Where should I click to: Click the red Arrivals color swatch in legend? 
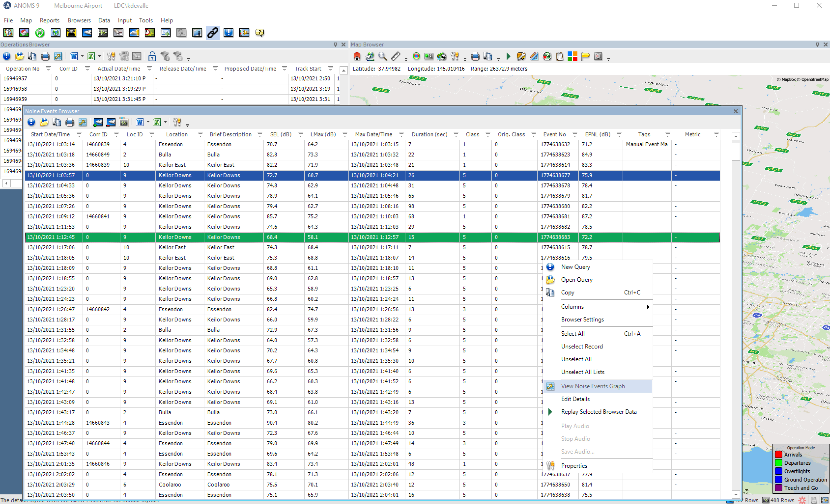click(778, 454)
